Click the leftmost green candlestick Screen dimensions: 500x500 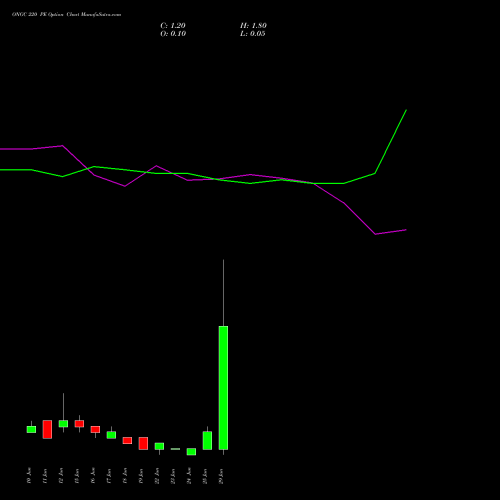[31, 429]
